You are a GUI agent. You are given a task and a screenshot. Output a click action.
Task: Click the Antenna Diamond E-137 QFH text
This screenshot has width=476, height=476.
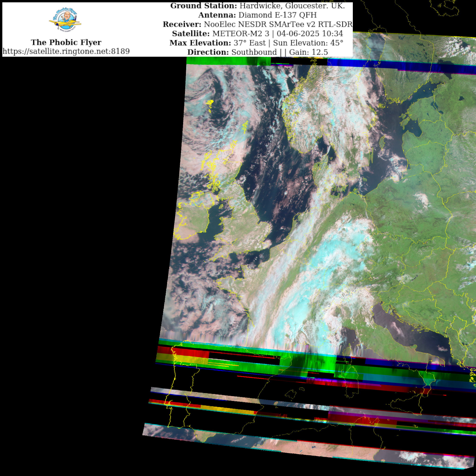tap(258, 15)
